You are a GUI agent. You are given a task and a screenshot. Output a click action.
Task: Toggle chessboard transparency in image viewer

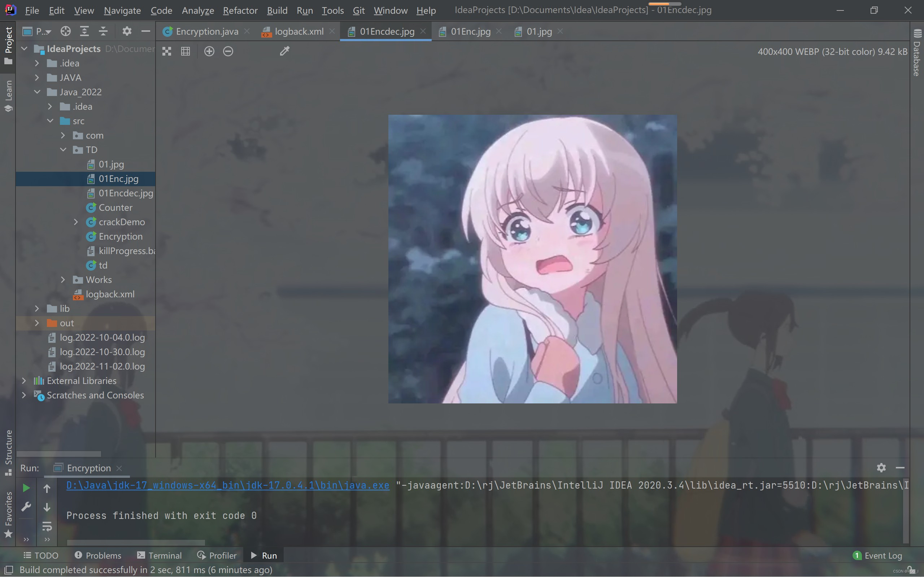(x=167, y=51)
